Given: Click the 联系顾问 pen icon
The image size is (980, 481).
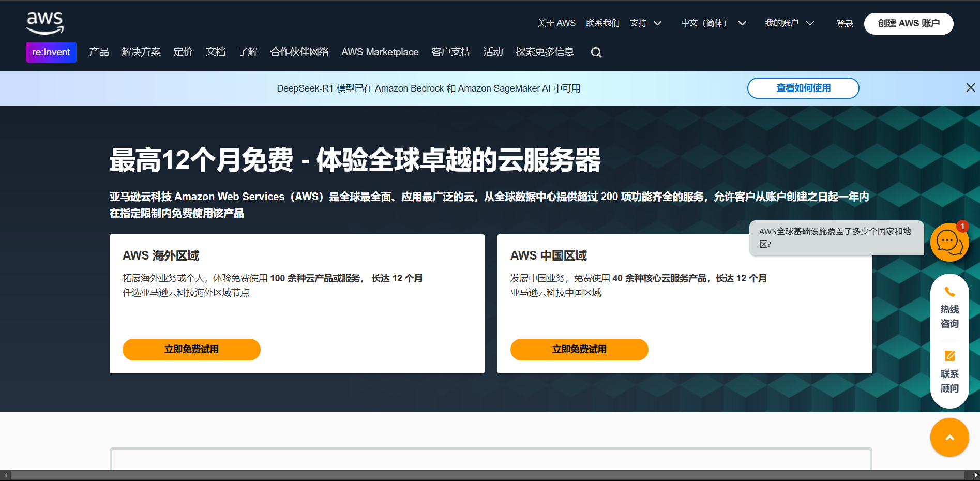Looking at the screenshot, I should [x=950, y=356].
